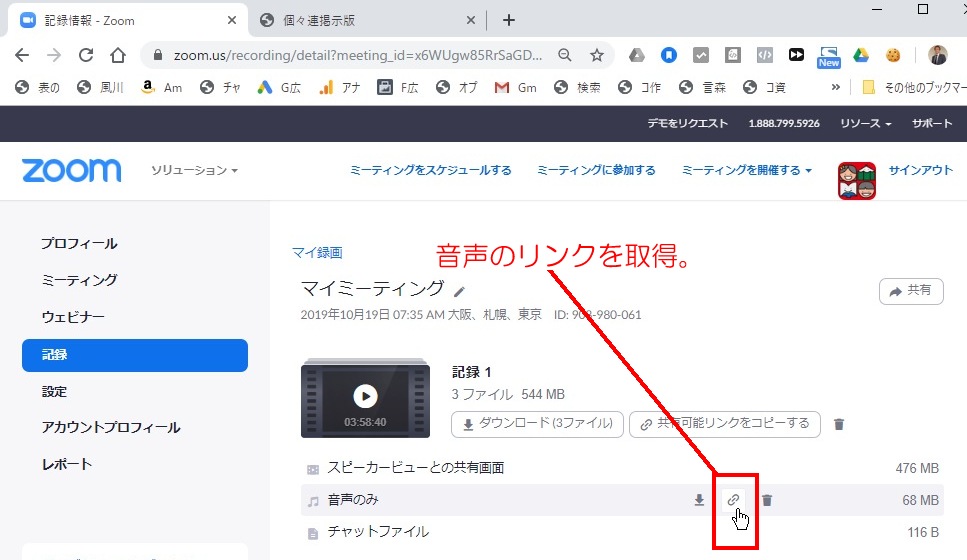Click the Zoom logo

click(x=72, y=170)
